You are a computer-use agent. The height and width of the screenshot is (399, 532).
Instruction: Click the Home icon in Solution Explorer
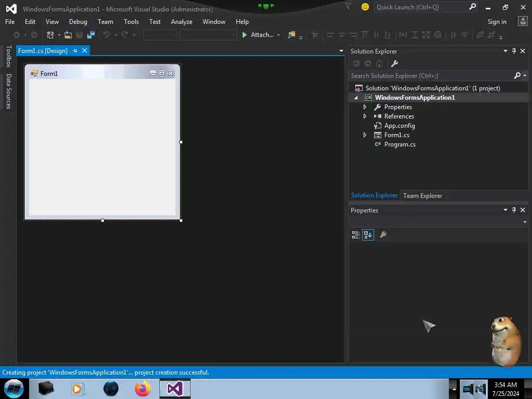click(379, 63)
